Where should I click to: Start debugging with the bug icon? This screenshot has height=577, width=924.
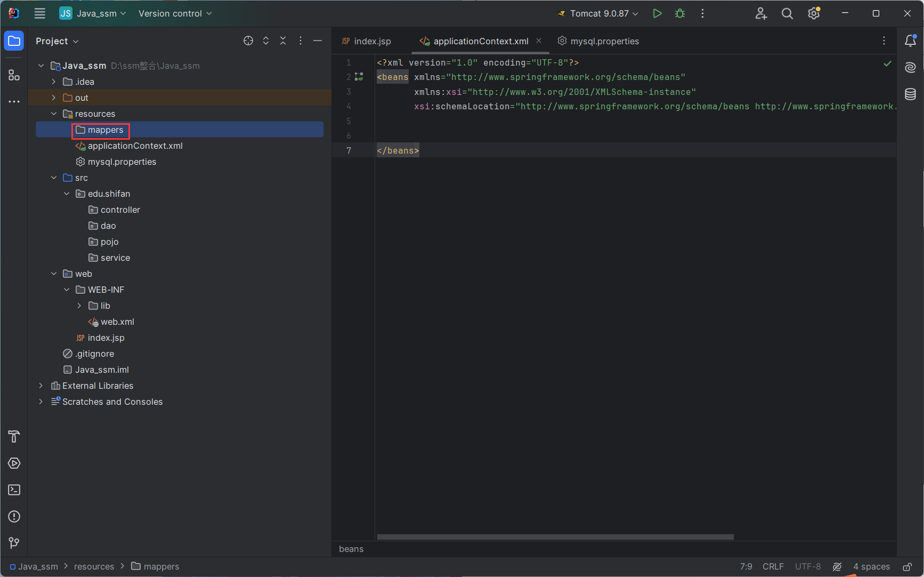[x=680, y=13]
